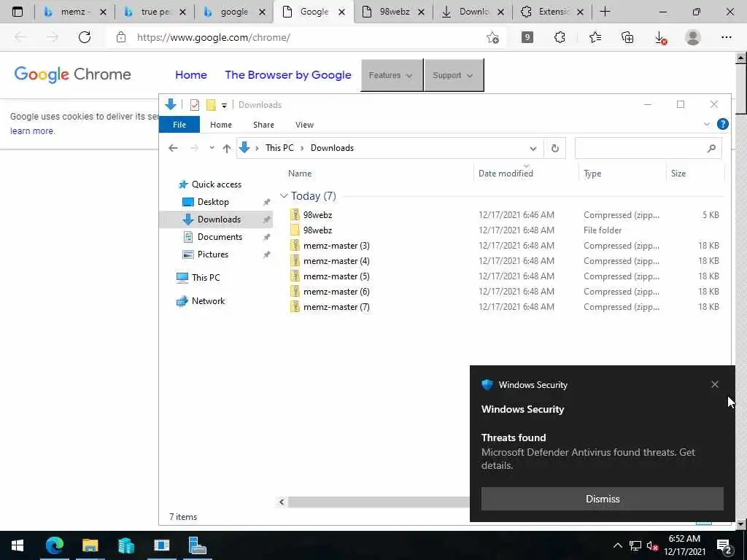Image resolution: width=747 pixels, height=560 pixels.
Task: Expand the Support dropdown on Chrome page
Action: pos(454,75)
